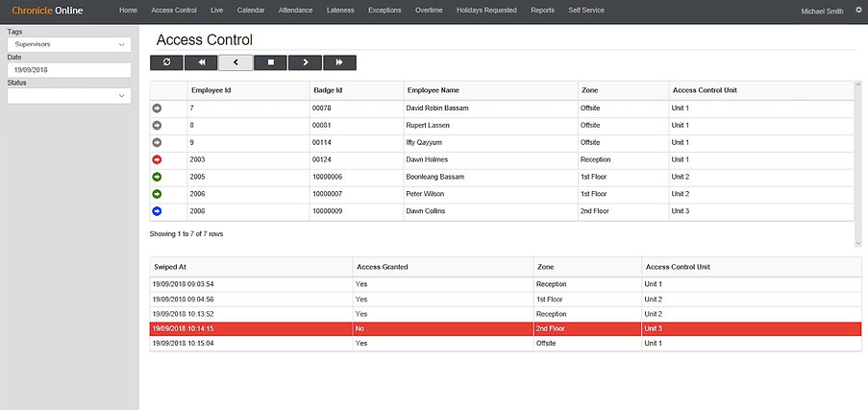The image size is (868, 410).
Task: Click employee id 2008
Action: click(x=197, y=211)
